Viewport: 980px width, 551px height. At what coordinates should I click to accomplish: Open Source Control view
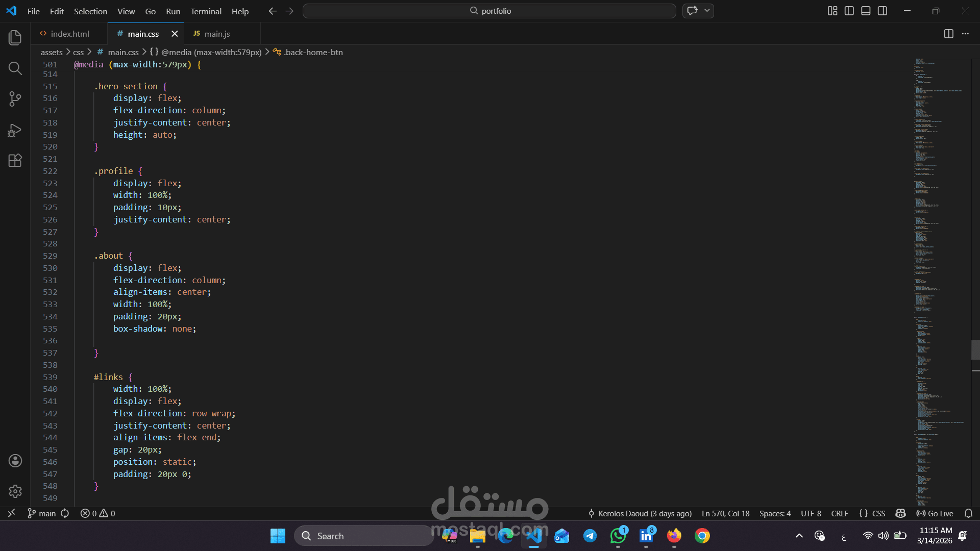point(15,99)
